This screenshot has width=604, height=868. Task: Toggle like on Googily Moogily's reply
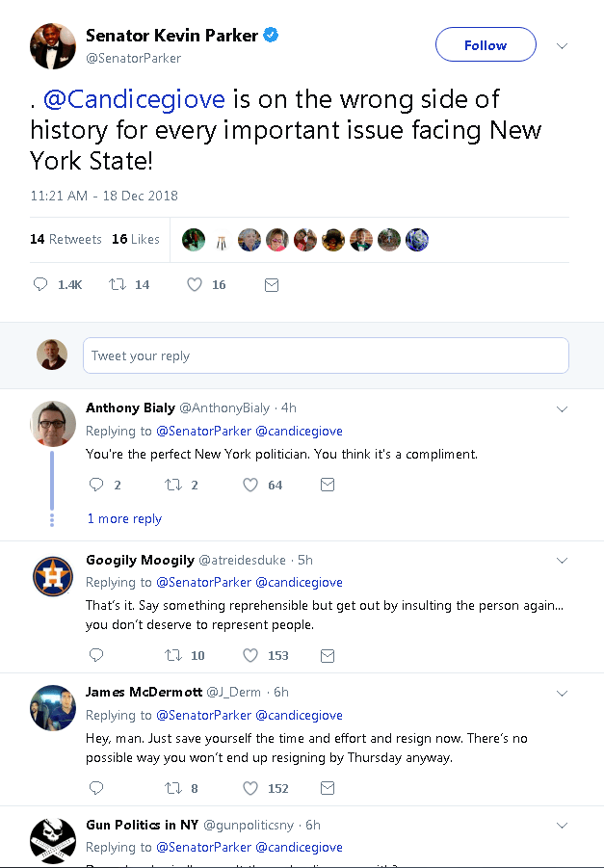pyautogui.click(x=250, y=655)
